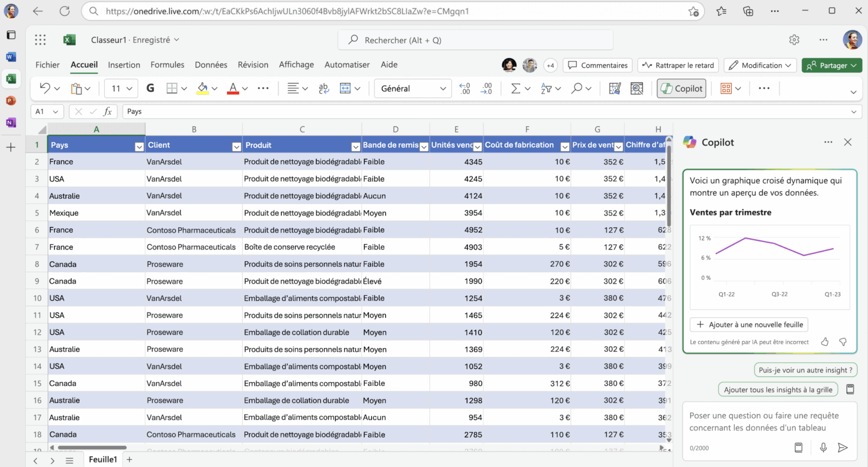Click Ajouter à une nouvelle feuille
868x467 pixels.
[x=749, y=324]
